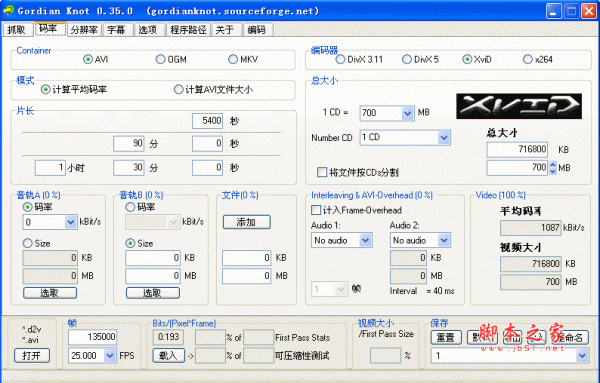The width and height of the screenshot is (600, 383).
Task: Open the 音轨A kBit/s bitrate dropdown
Action: click(70, 222)
